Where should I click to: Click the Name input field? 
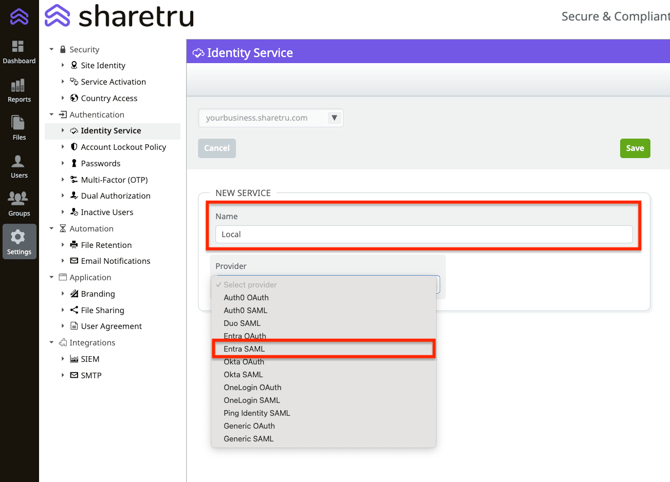[424, 234]
